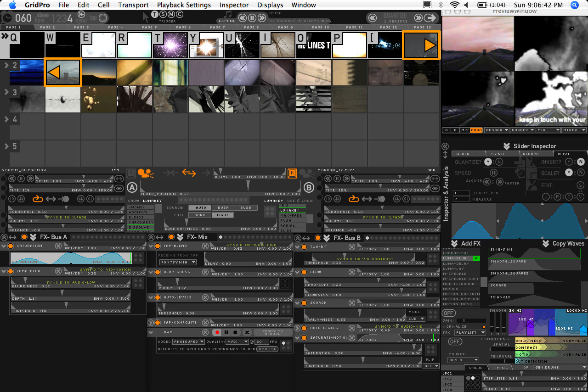Click the DVR pause button

[x=226, y=332]
